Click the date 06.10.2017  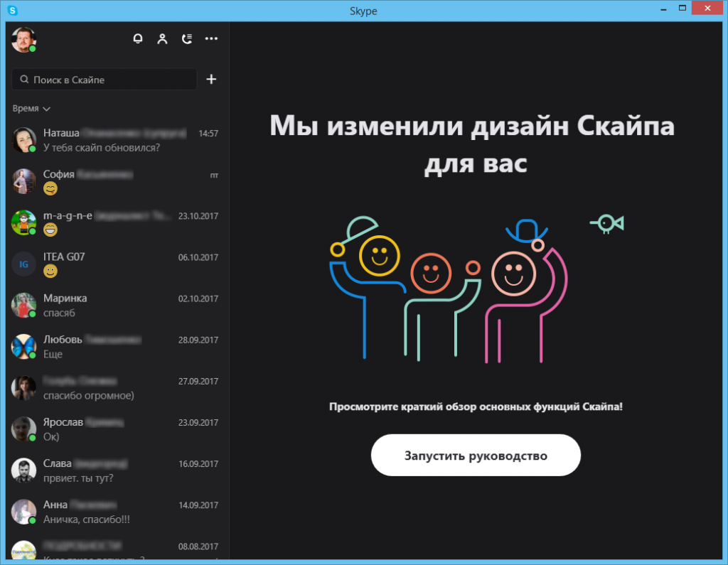click(x=198, y=257)
